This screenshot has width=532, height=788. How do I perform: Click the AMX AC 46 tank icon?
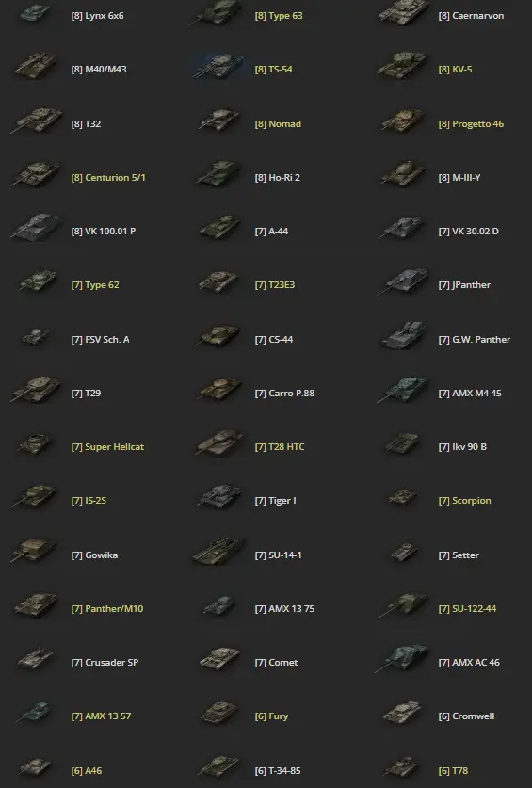(402, 658)
